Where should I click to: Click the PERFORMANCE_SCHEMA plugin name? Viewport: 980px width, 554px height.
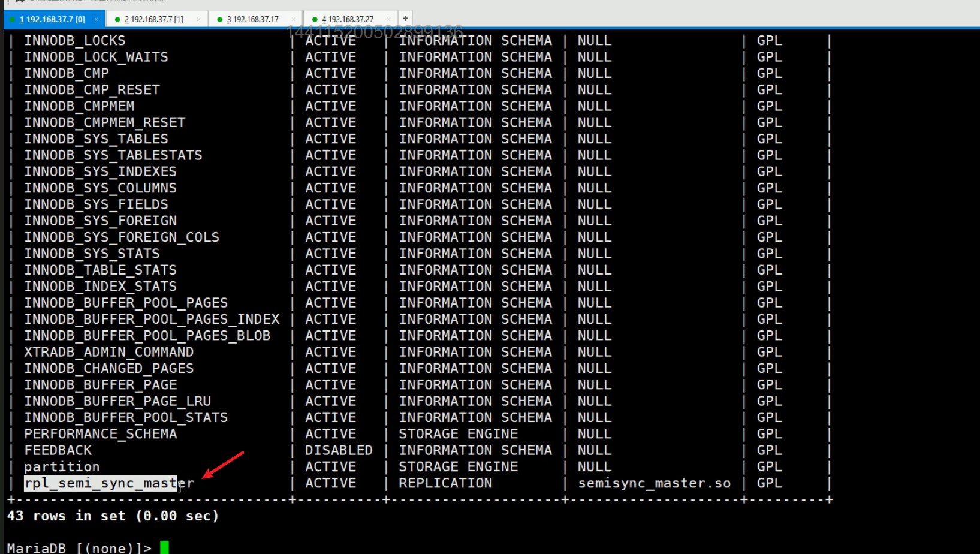(x=100, y=434)
